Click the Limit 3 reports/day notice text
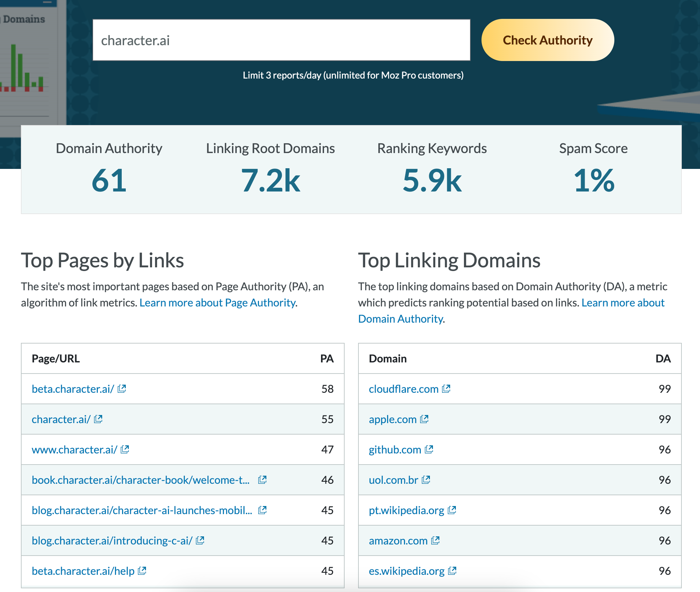 click(x=353, y=75)
